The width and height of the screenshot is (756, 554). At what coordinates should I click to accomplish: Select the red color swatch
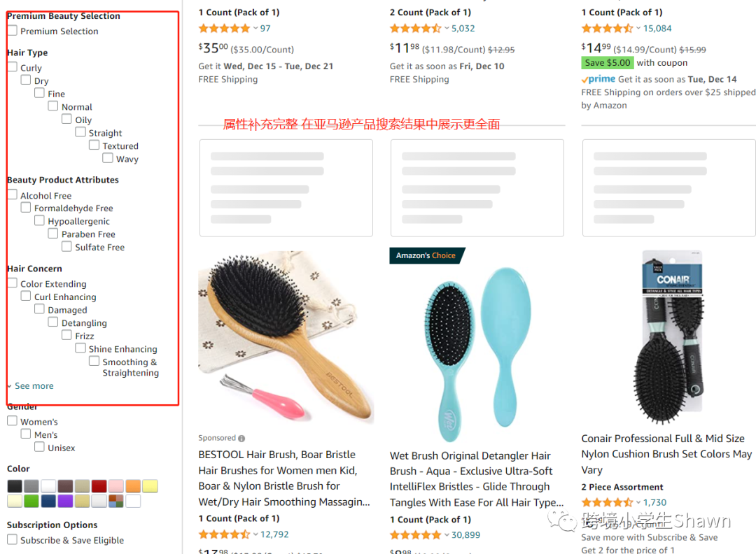click(99, 486)
